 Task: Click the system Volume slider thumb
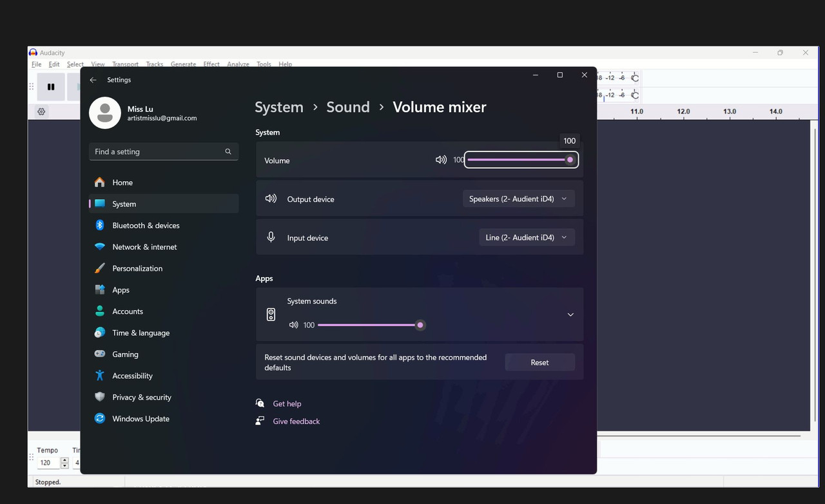click(570, 160)
